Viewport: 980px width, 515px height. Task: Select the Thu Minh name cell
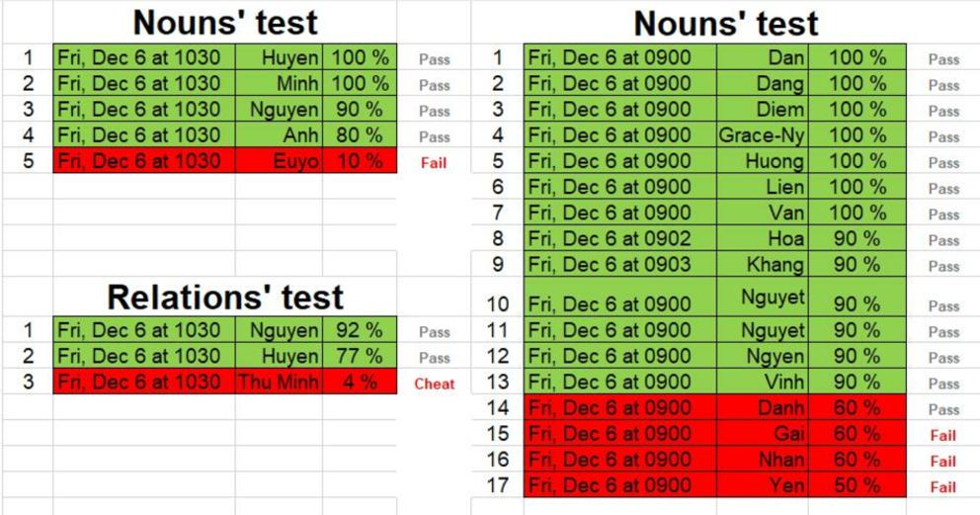click(279, 382)
